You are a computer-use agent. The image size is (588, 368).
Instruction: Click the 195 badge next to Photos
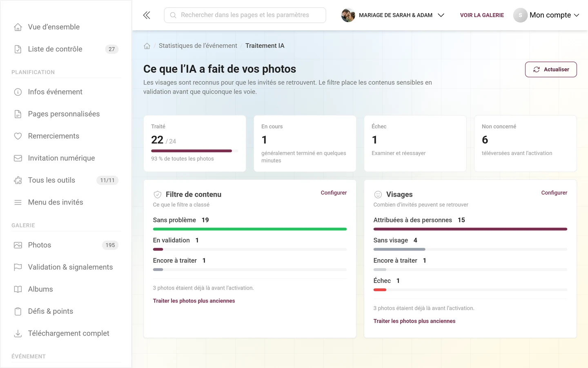coord(110,245)
